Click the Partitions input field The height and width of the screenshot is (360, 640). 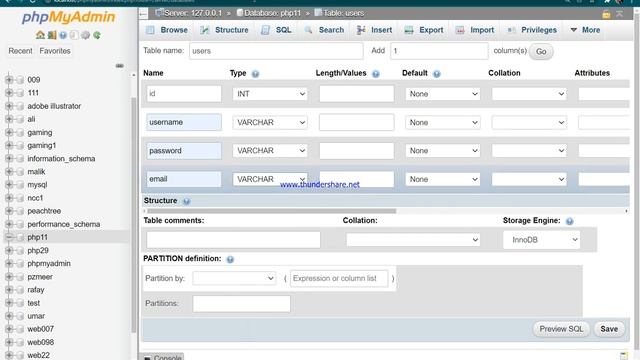click(242, 304)
